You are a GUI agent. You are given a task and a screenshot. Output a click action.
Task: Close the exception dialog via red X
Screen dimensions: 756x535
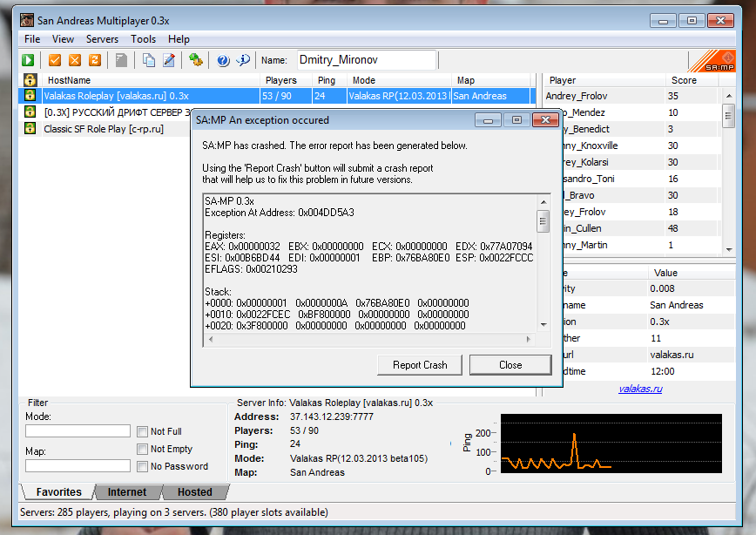tap(545, 119)
